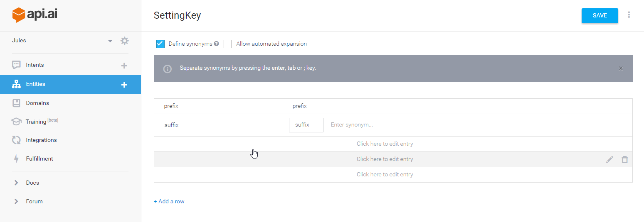Click the SAVE button
The width and height of the screenshot is (644, 222).
pyautogui.click(x=600, y=16)
